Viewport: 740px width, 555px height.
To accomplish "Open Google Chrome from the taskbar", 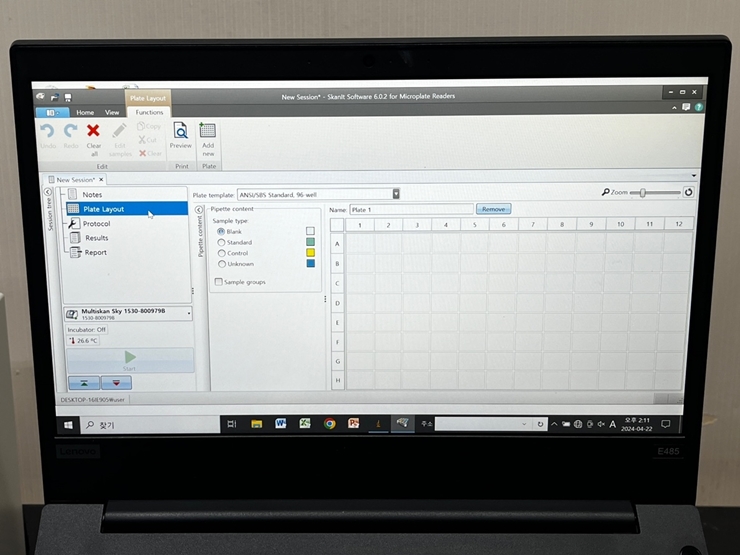I will click(329, 424).
